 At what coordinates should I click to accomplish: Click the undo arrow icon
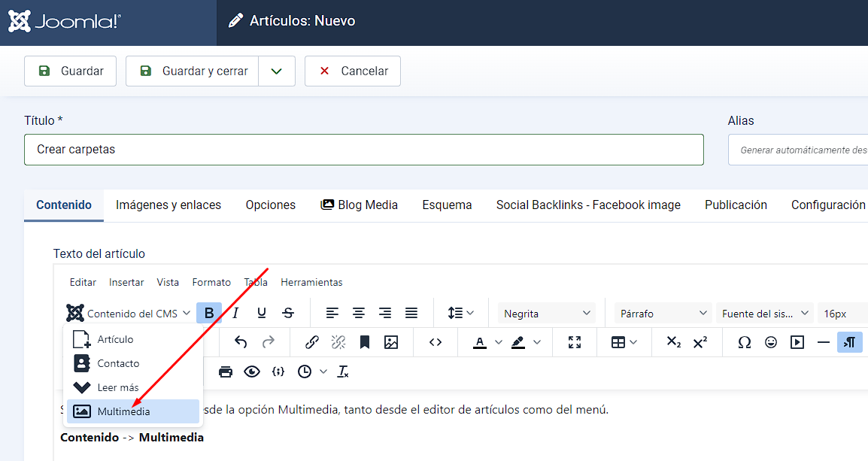tap(241, 342)
